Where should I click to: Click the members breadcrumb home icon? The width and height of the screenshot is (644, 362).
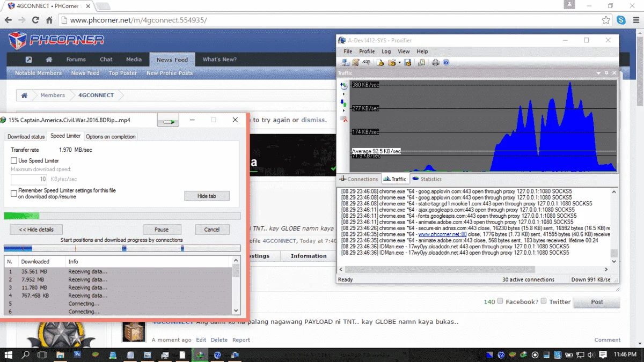(24, 95)
